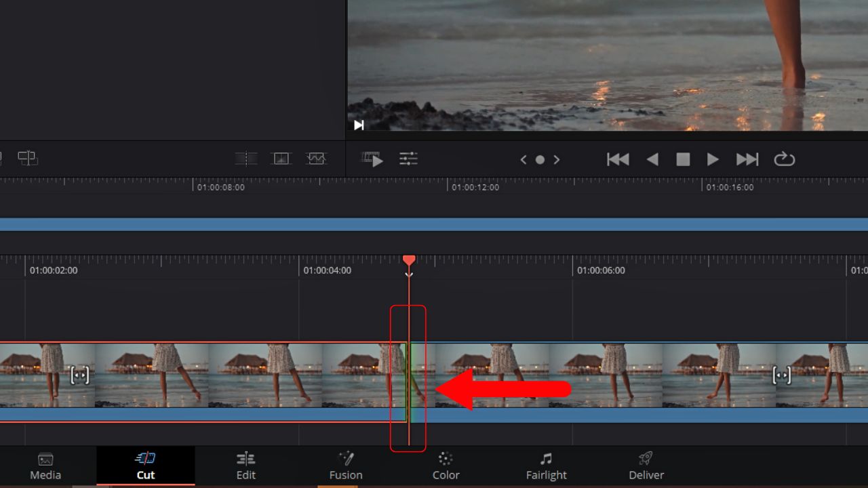Click the Dissolve transition icon
The image size is (868, 488).
[x=281, y=157]
